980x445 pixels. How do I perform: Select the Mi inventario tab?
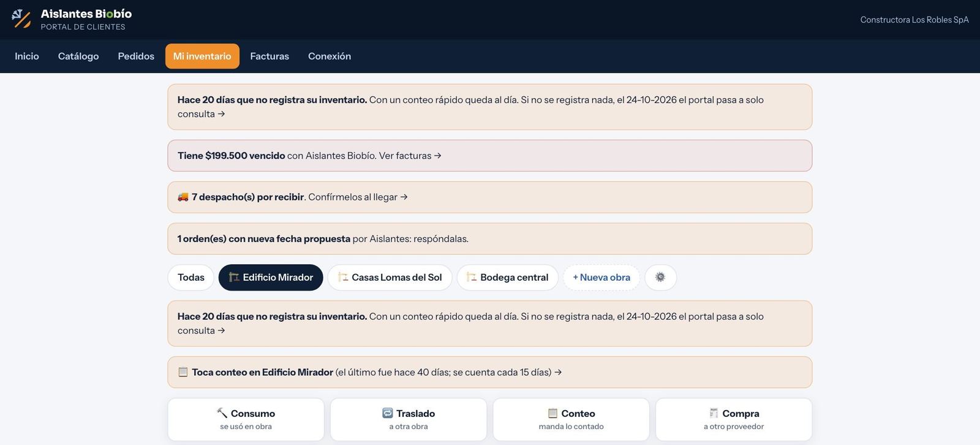(x=202, y=56)
